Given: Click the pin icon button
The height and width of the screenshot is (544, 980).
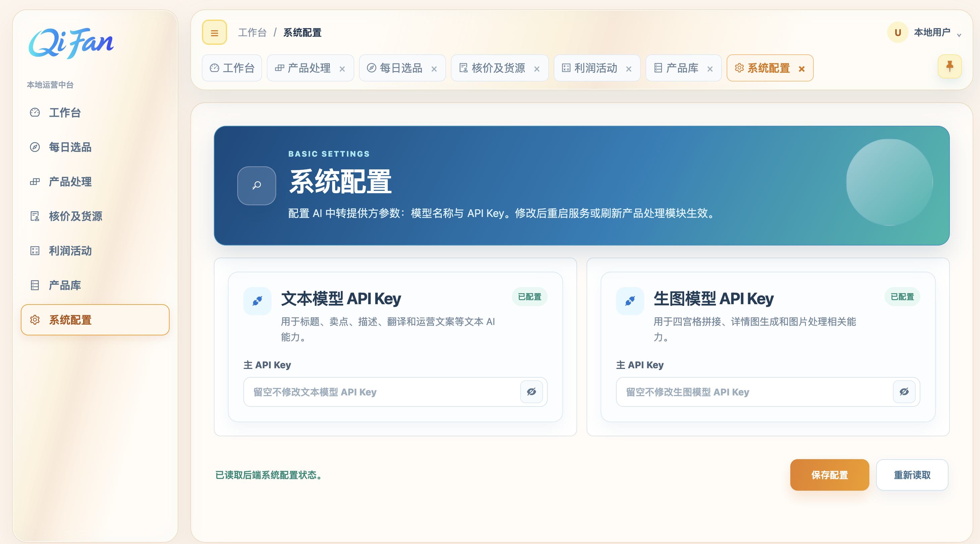Looking at the screenshot, I should (x=950, y=67).
